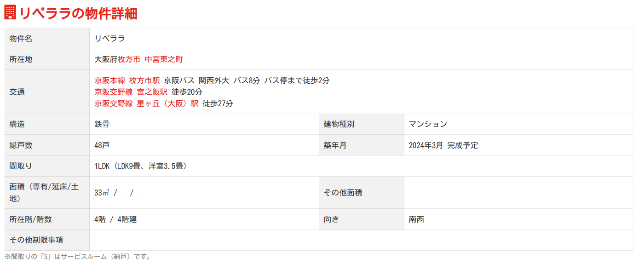Open the 枚方市駅 station link
Image resolution: width=644 pixels, height=270 pixels.
(x=144, y=80)
